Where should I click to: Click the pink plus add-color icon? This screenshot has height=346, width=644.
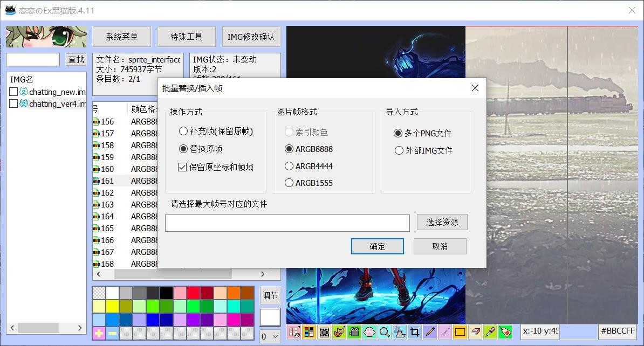(99, 334)
